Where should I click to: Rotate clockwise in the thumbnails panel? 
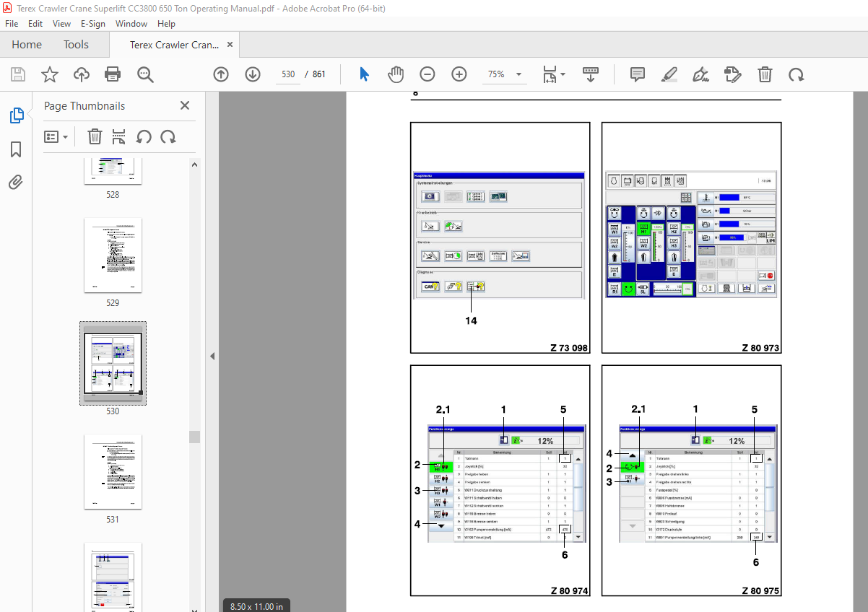pos(168,136)
